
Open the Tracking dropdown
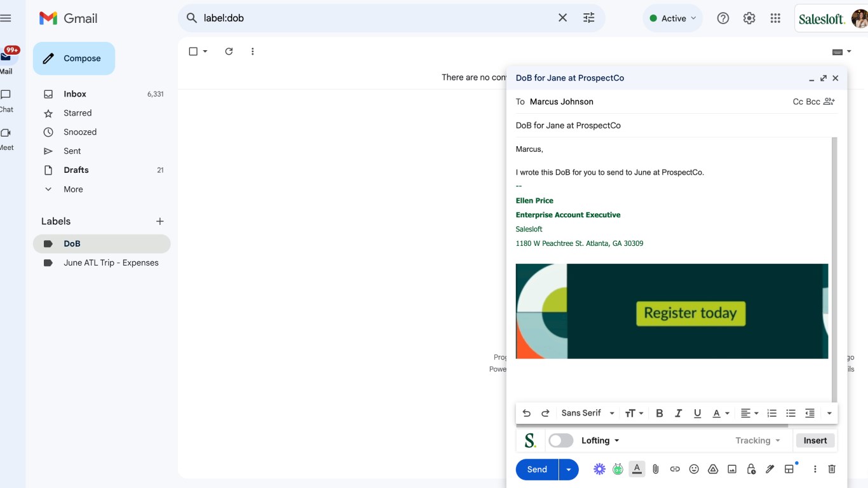(757, 440)
